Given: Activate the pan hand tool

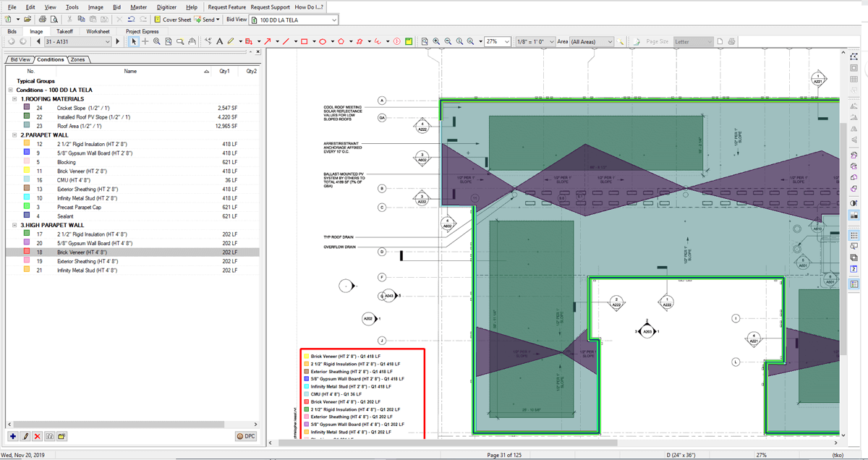Looking at the screenshot, I should click(x=192, y=42).
